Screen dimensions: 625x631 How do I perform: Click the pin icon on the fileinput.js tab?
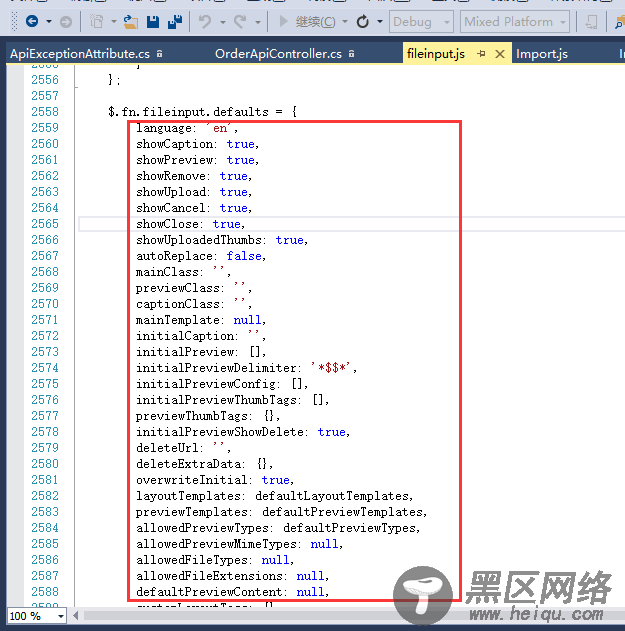click(x=481, y=54)
